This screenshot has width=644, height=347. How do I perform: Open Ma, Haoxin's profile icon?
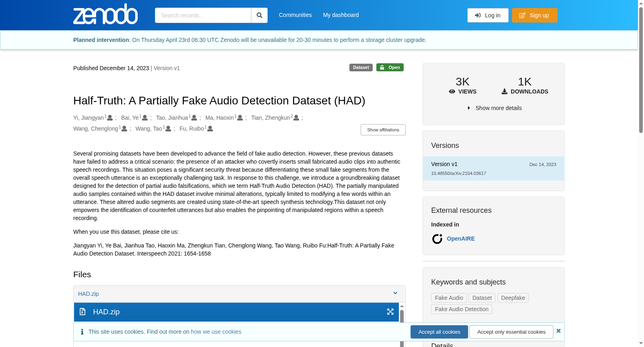(240, 118)
